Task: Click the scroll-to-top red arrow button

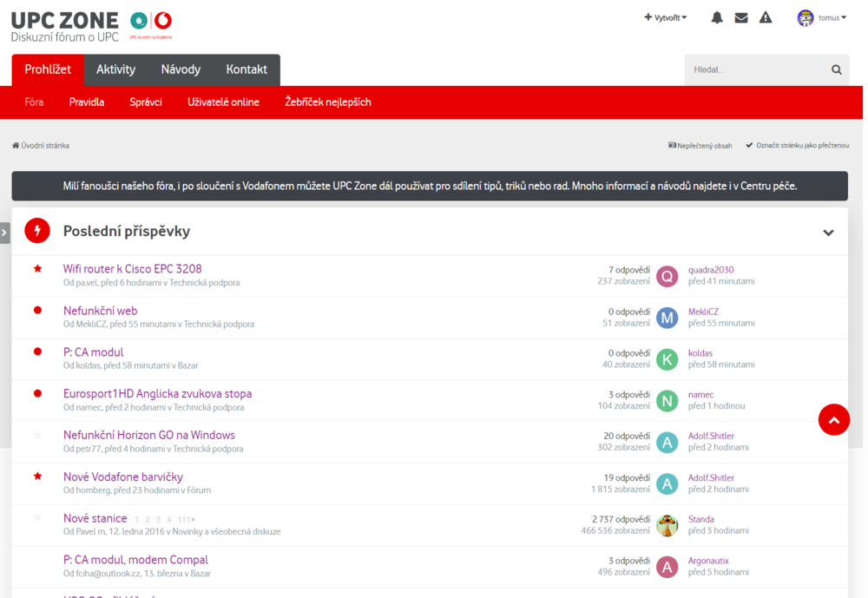Action: (833, 420)
